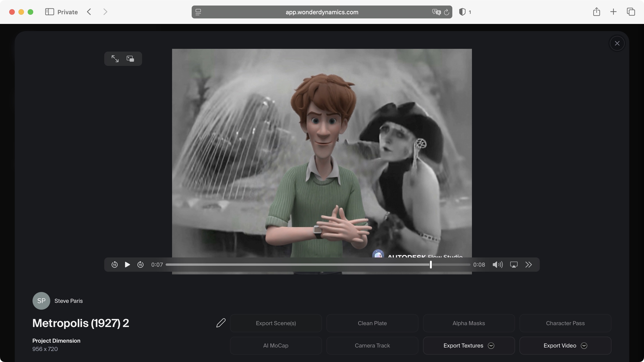Expand the Export Textures options chevron
Viewport: 644px width, 362px height.
pyautogui.click(x=491, y=345)
